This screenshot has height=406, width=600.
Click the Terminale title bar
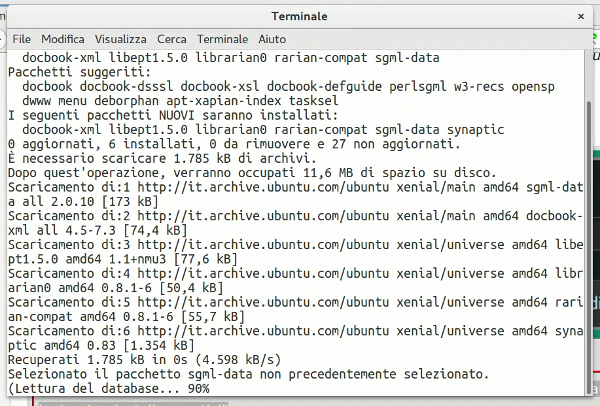(300, 16)
